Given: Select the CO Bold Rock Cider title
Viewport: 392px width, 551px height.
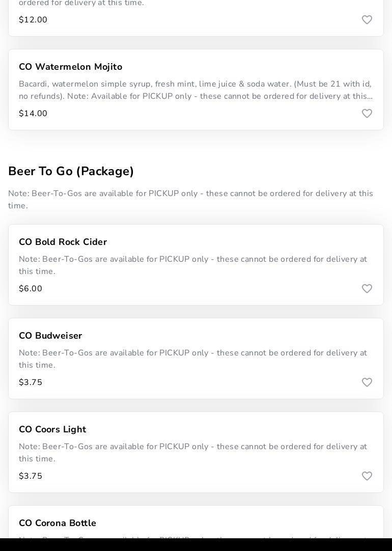Looking at the screenshot, I should tap(63, 242).
